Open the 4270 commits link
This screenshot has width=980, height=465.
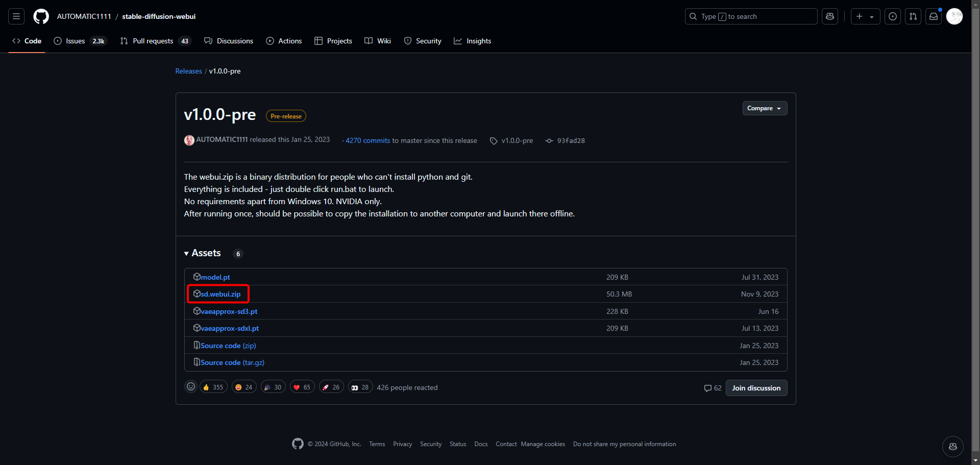(367, 140)
